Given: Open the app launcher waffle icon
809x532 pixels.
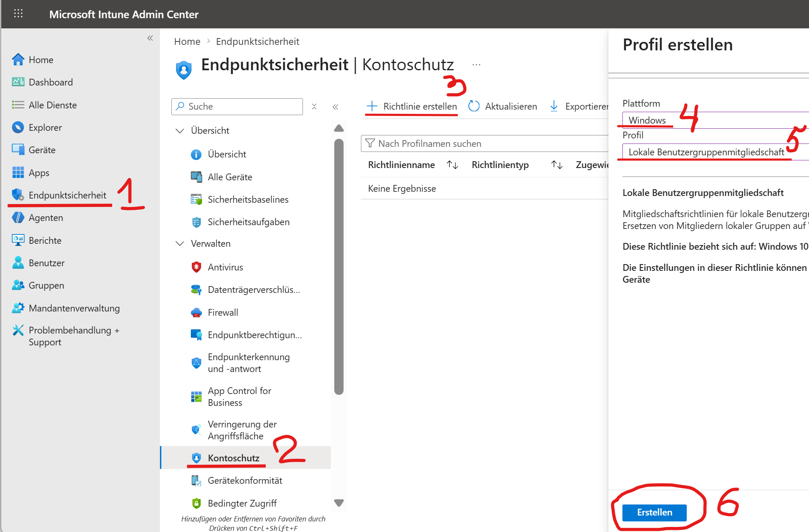Looking at the screenshot, I should pos(18,14).
